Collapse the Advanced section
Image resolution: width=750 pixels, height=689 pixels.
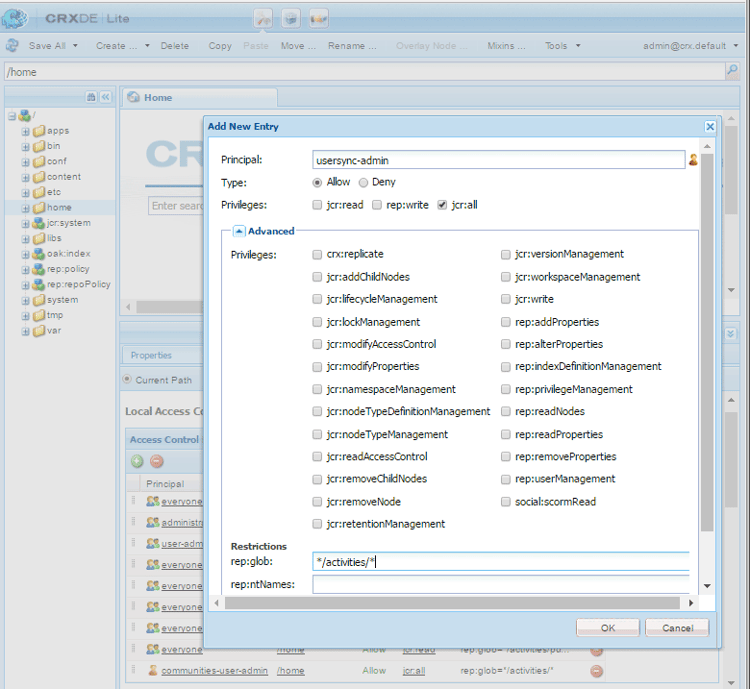tap(240, 231)
